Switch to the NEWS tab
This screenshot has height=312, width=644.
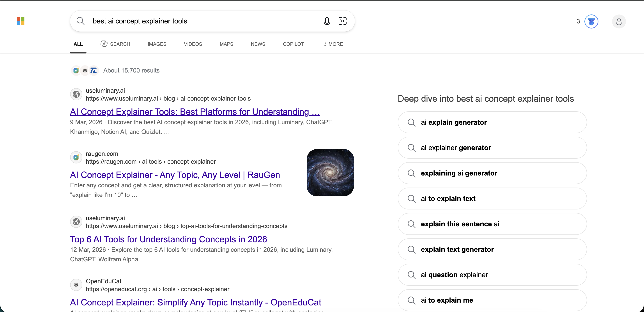click(x=258, y=44)
